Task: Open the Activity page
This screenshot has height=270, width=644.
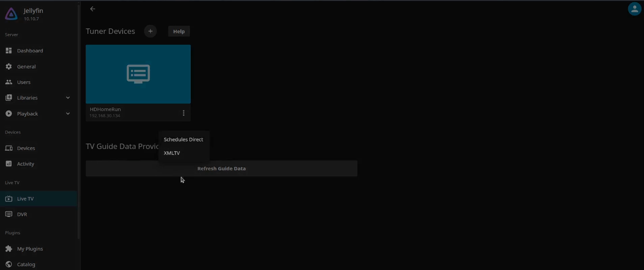Action: [x=38, y=164]
